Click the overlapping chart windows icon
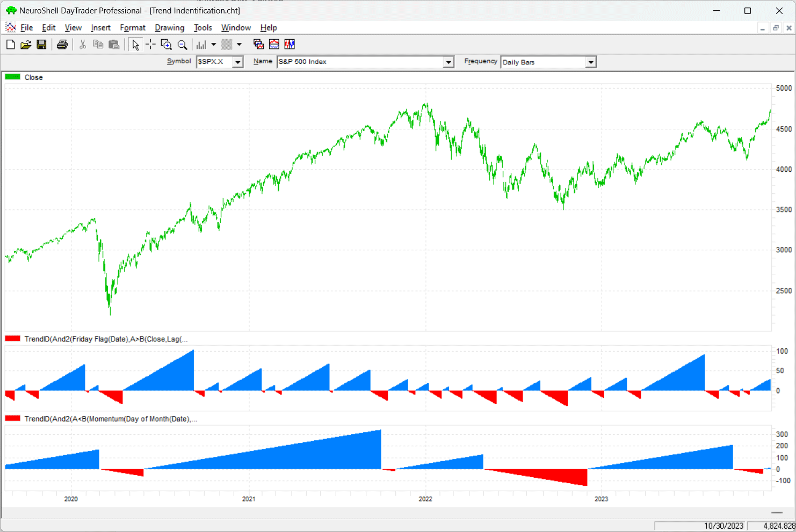 coord(258,45)
